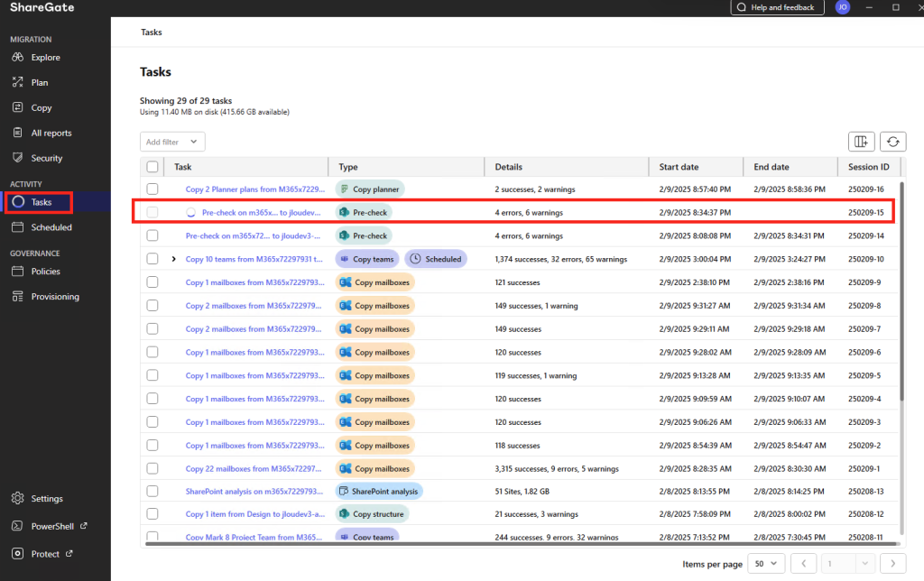Go to next page of tasks
Screen dimensions: 924x581
tap(892, 564)
